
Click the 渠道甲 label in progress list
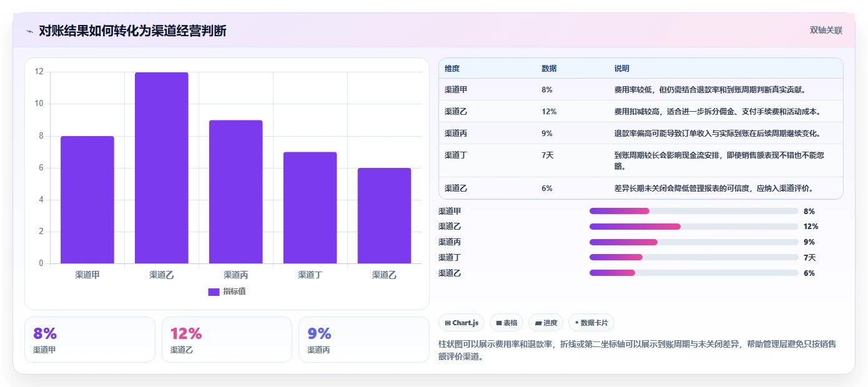450,211
